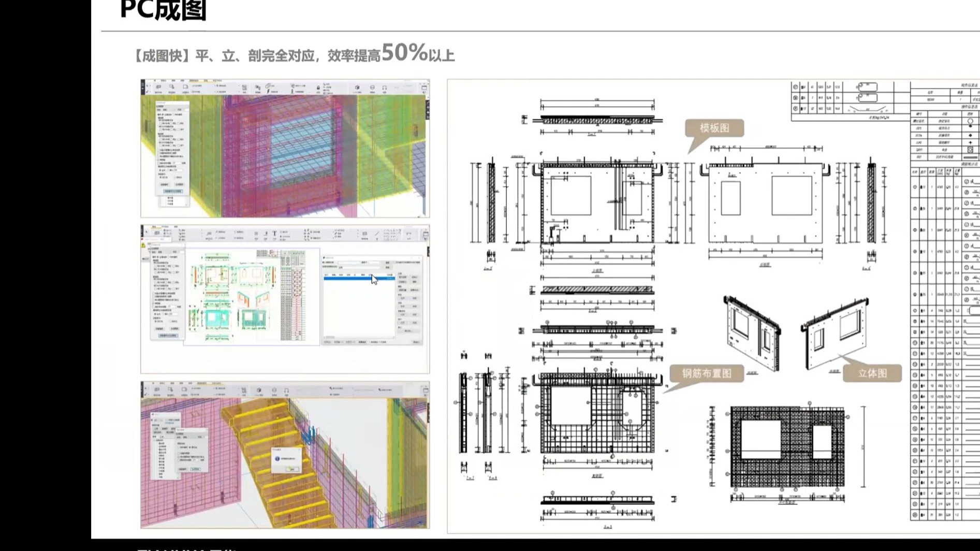Select the blue highlighted row in the list dialog

(x=359, y=278)
